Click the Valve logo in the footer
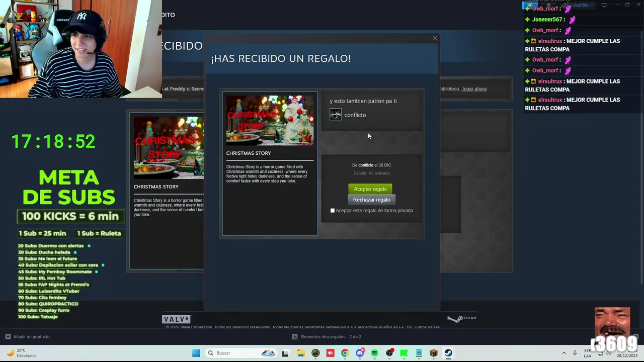644x362 pixels. pos(176,319)
